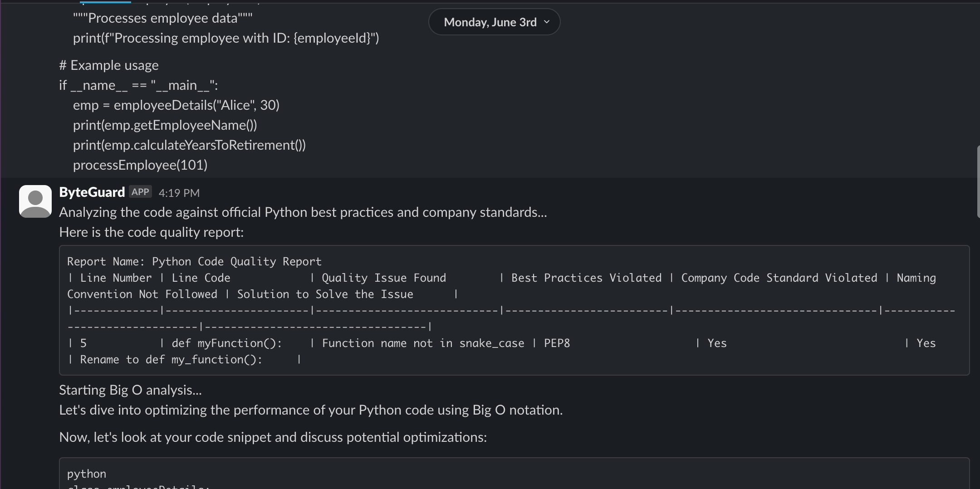Click the PEP8 entry in the report table

click(x=557, y=343)
